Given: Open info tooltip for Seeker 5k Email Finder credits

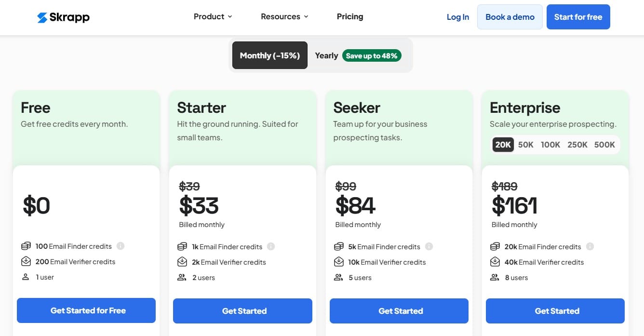Looking at the screenshot, I should point(429,246).
